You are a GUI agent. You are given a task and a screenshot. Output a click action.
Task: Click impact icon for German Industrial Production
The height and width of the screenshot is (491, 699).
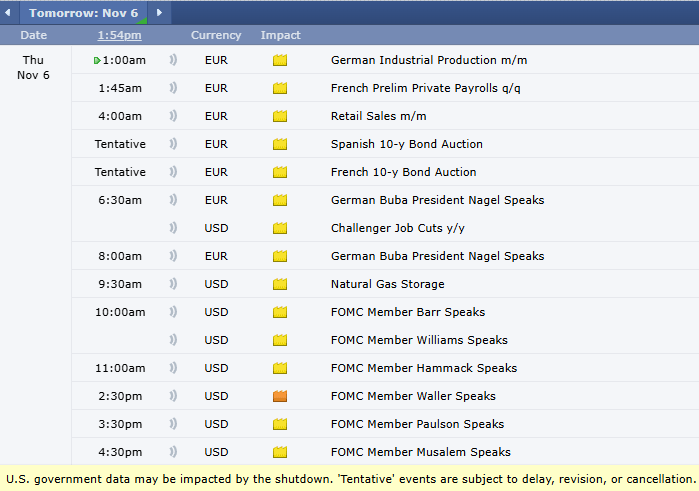tap(280, 60)
